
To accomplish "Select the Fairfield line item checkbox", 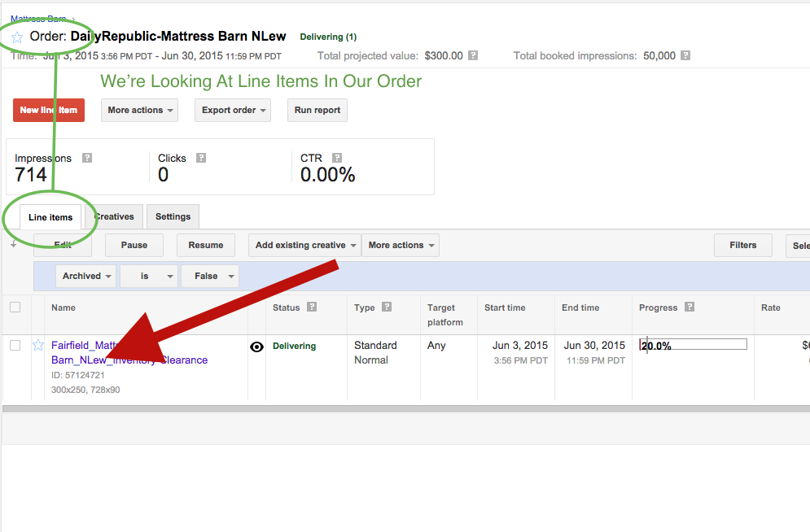I will click(x=15, y=346).
